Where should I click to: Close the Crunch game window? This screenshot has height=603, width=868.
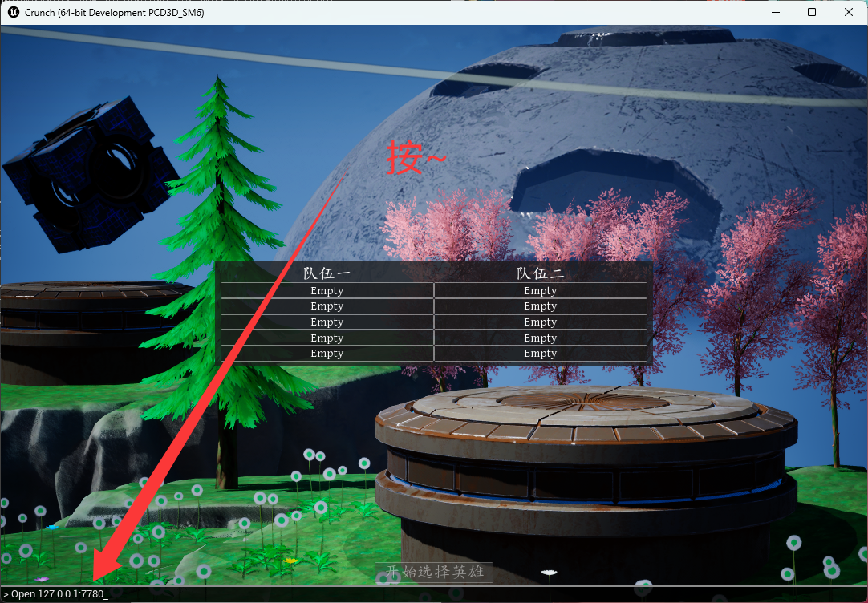click(849, 13)
